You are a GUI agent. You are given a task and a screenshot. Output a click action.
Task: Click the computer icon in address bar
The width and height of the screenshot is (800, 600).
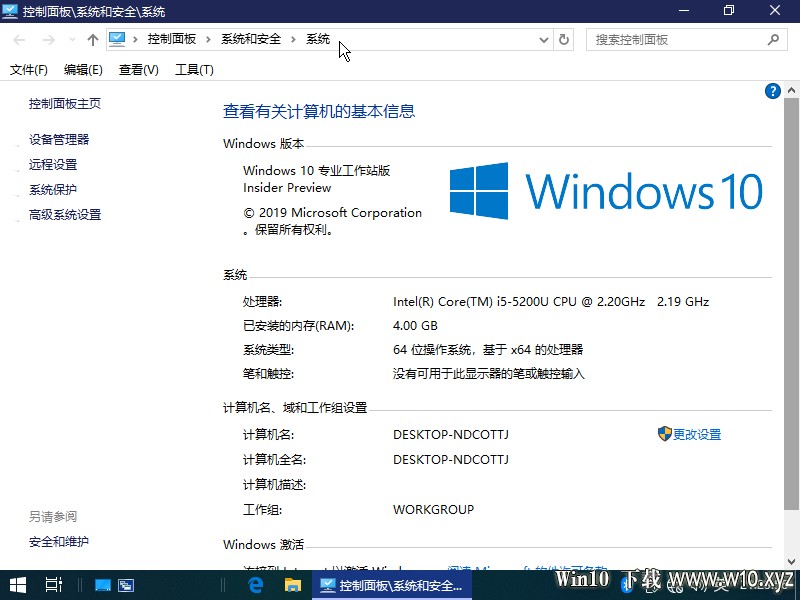pos(117,39)
